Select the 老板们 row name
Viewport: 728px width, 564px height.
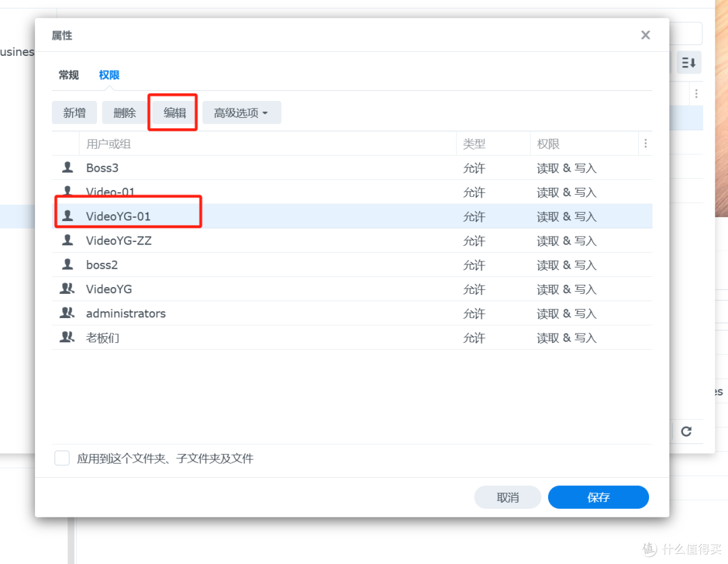[x=102, y=338]
